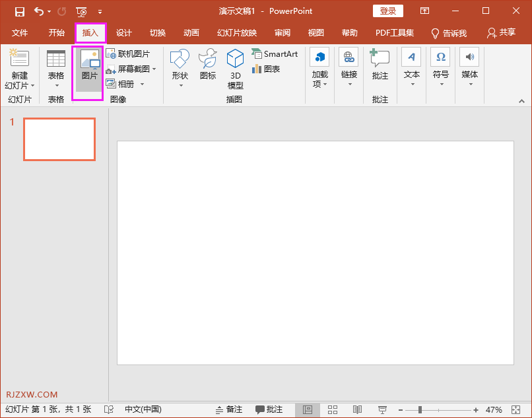
Task: Insert a 图表 chart
Action: (266, 69)
